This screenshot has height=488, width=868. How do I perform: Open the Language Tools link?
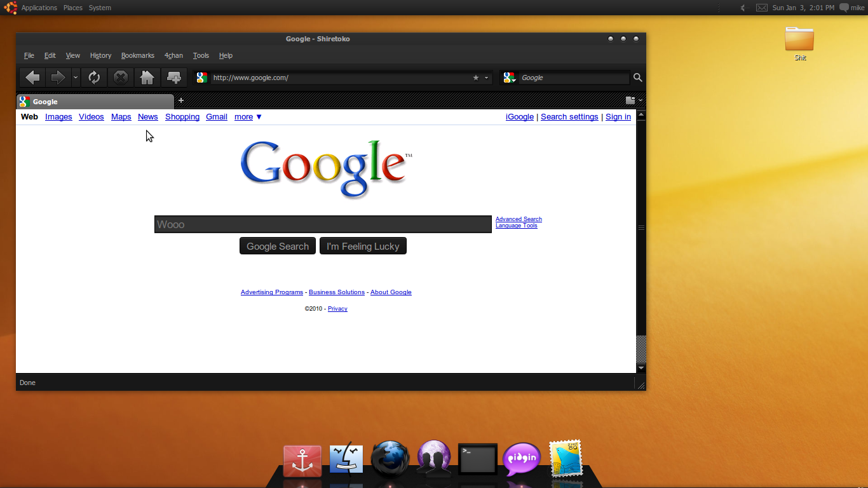click(517, 226)
